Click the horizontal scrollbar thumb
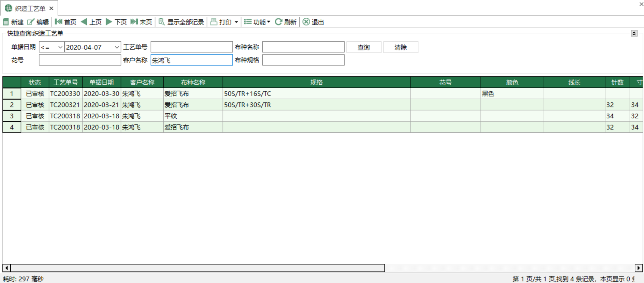This screenshot has height=283, width=644. coord(198,268)
